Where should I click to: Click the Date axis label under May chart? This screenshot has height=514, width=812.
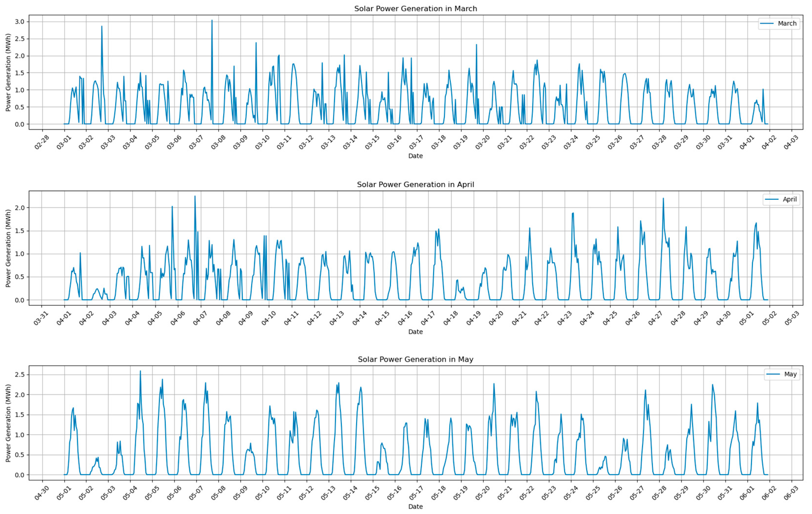(x=415, y=506)
